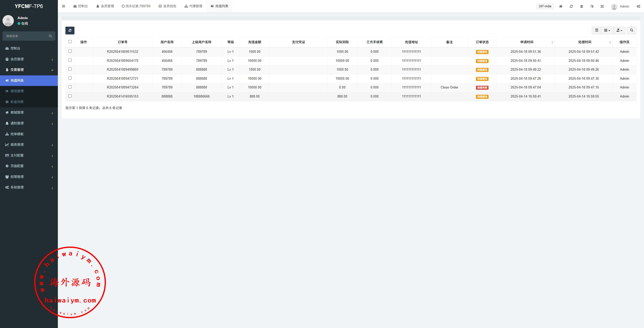644x328 pixels.
Task: Expand 会员管理 sidebar menu
Action: 29,59
